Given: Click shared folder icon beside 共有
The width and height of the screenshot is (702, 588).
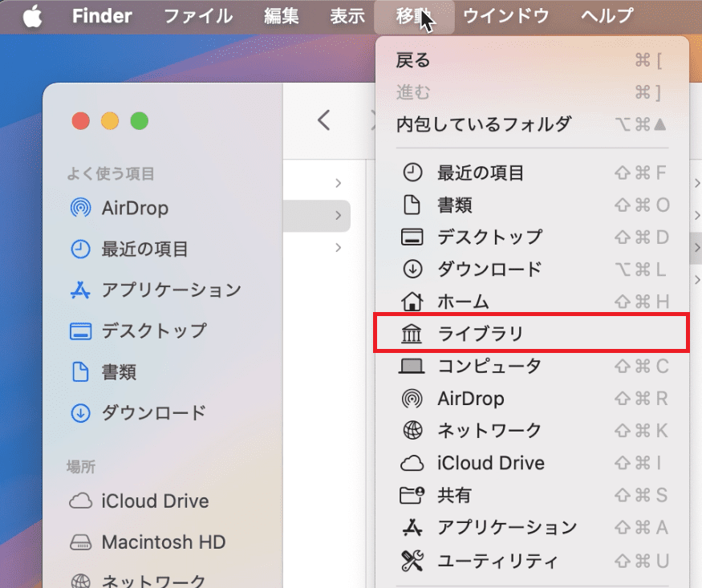Looking at the screenshot, I should pyautogui.click(x=412, y=495).
